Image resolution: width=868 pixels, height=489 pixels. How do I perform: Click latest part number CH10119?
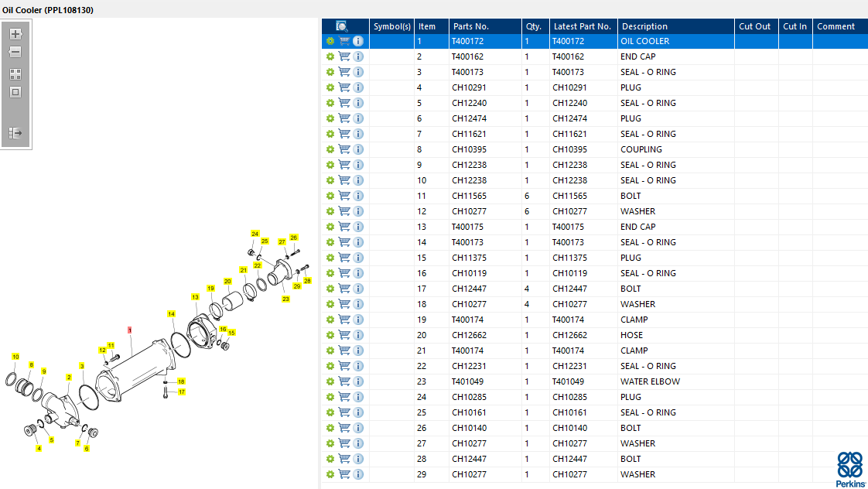tap(569, 274)
